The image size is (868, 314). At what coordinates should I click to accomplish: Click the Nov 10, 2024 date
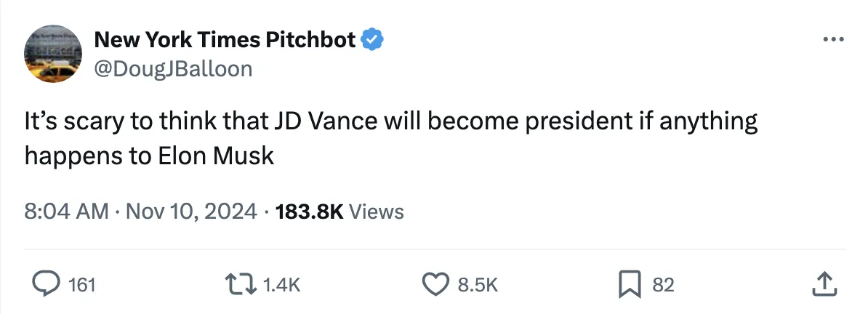[x=192, y=212]
